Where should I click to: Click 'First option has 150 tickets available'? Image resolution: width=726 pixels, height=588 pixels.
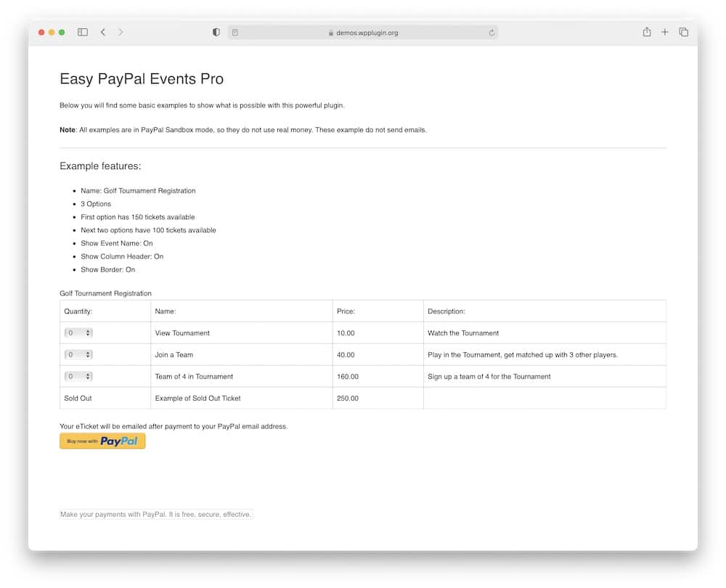137,217
